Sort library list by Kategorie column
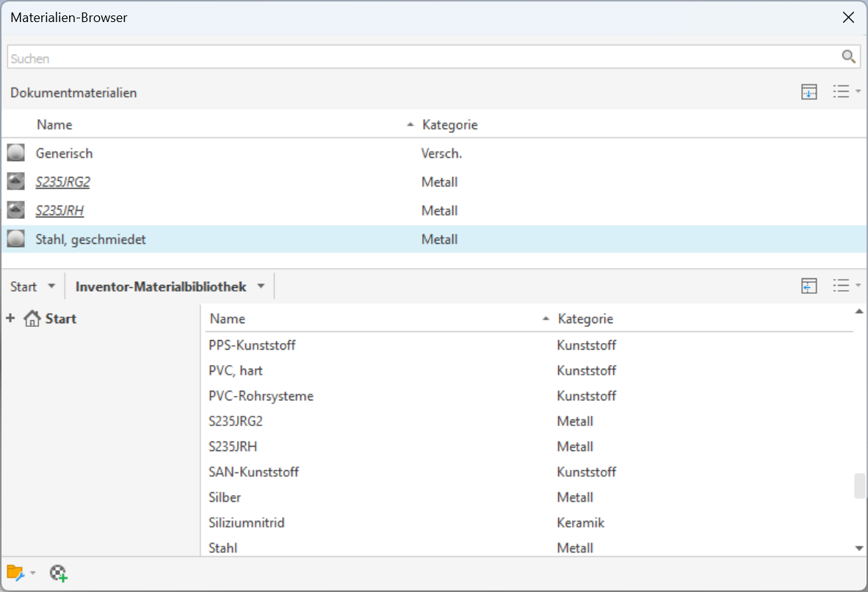Image resolution: width=868 pixels, height=592 pixels. pyautogui.click(x=585, y=319)
